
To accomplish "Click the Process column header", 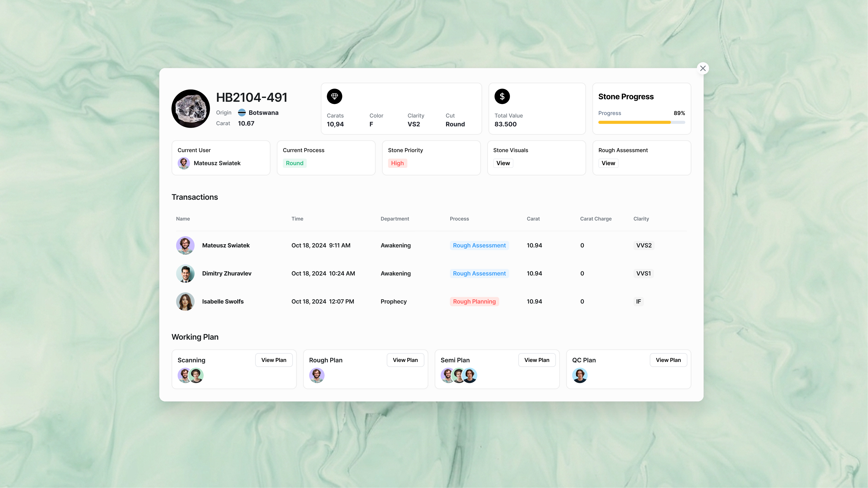I will (459, 219).
